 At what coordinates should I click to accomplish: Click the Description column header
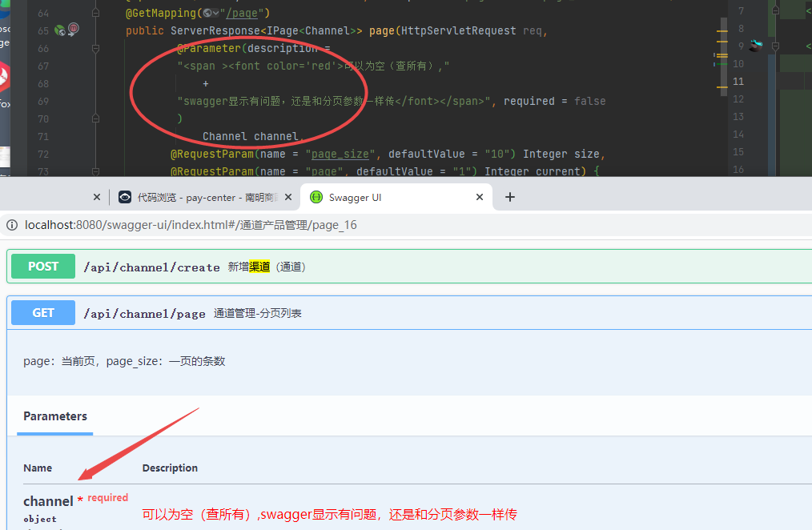[x=170, y=468]
